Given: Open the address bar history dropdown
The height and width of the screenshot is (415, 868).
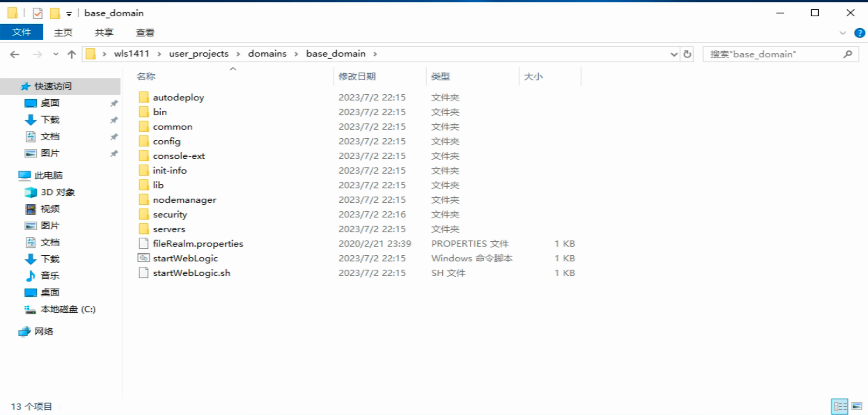Looking at the screenshot, I should (674, 54).
